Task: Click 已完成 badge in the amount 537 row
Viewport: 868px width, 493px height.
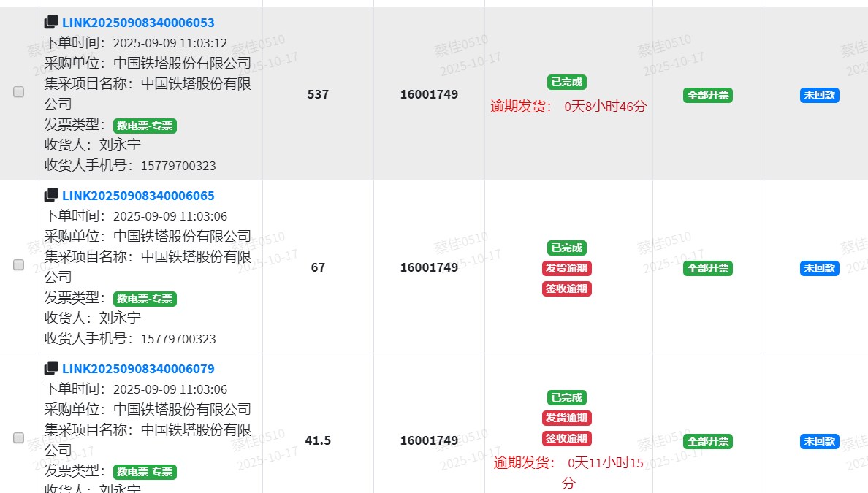Action: pos(567,83)
